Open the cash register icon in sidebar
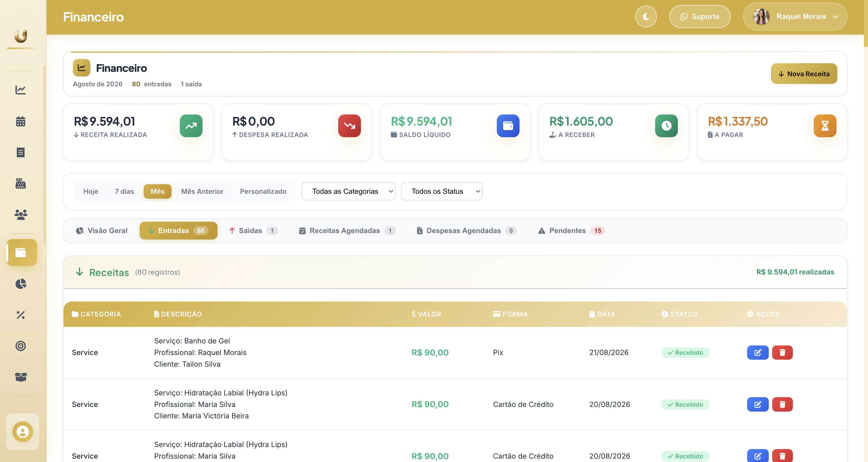The width and height of the screenshot is (868, 462). 21,183
